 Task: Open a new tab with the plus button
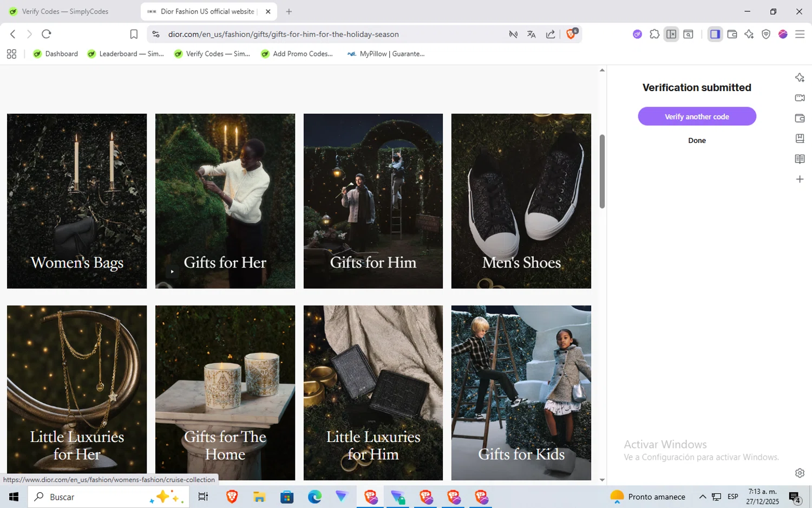click(289, 11)
